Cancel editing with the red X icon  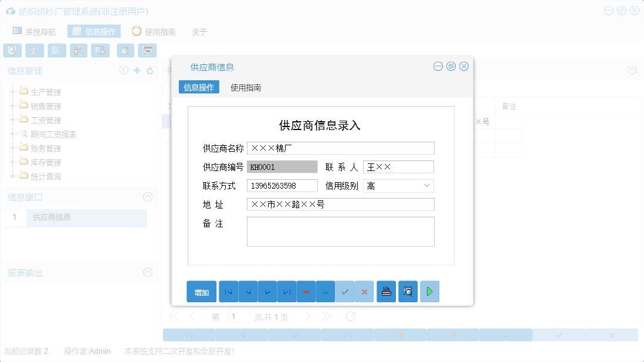pos(364,291)
